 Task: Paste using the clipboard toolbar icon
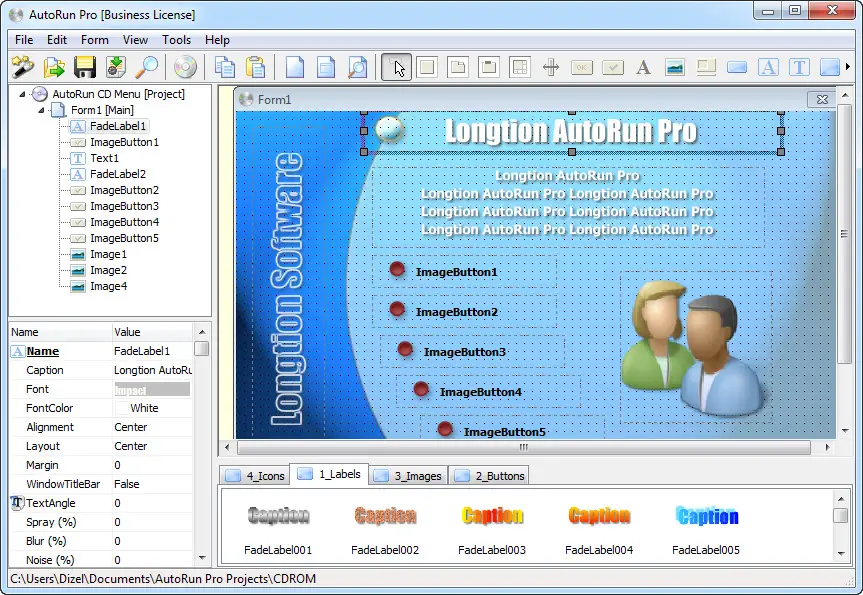pos(255,67)
